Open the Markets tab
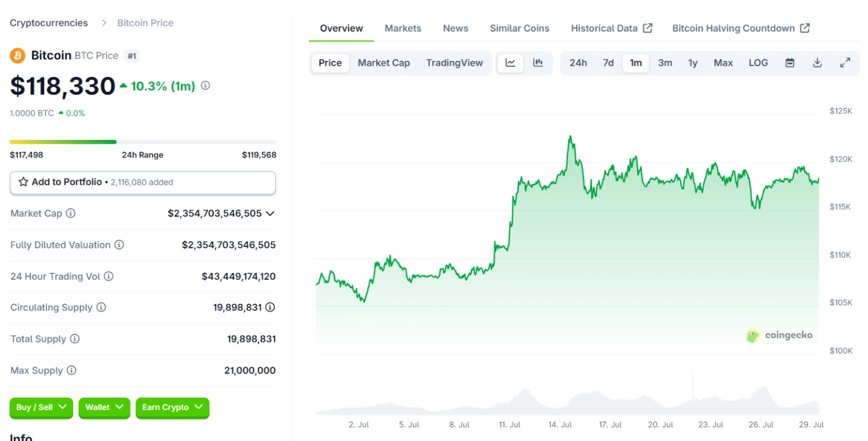The height and width of the screenshot is (441, 868). coord(403,28)
